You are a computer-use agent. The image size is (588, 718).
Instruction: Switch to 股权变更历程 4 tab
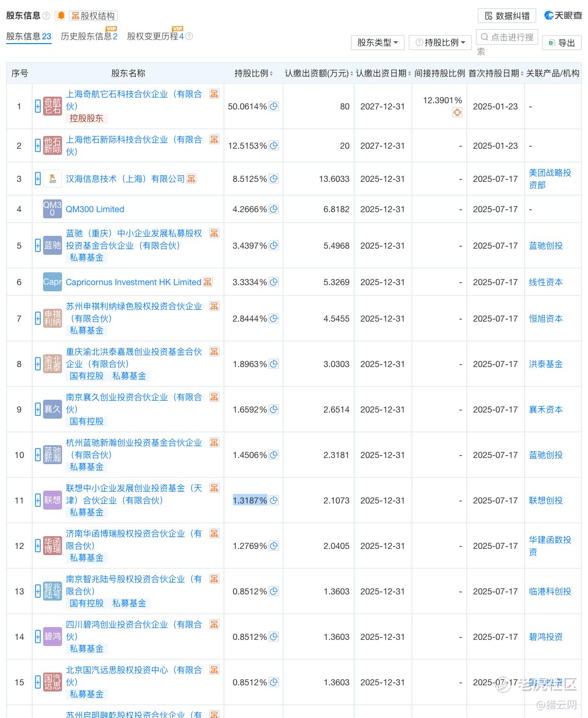tap(155, 36)
